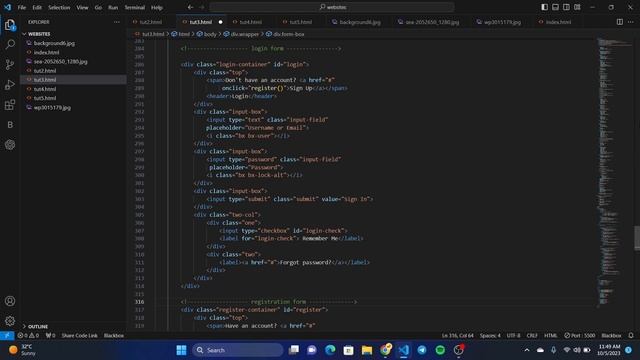The width and height of the screenshot is (640, 360).
Task: Click the taskbar Search box
Action: coord(238,350)
